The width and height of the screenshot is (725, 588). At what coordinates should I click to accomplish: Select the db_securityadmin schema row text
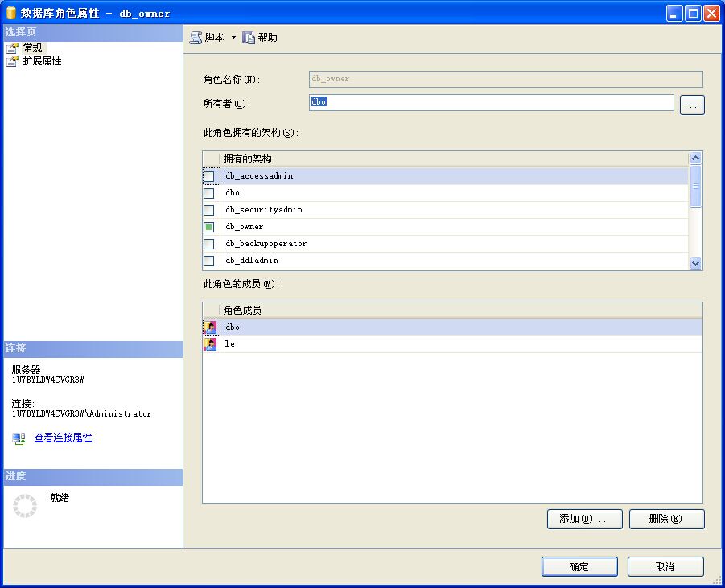tap(264, 210)
